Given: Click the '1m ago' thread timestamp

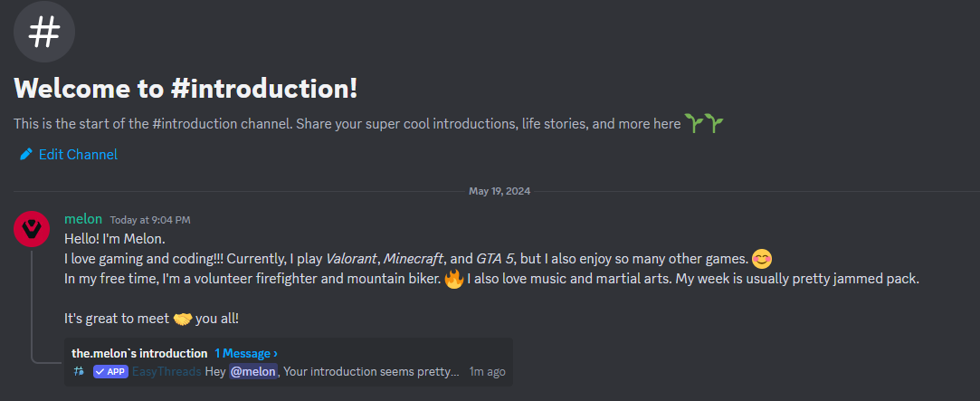Looking at the screenshot, I should [x=488, y=371].
